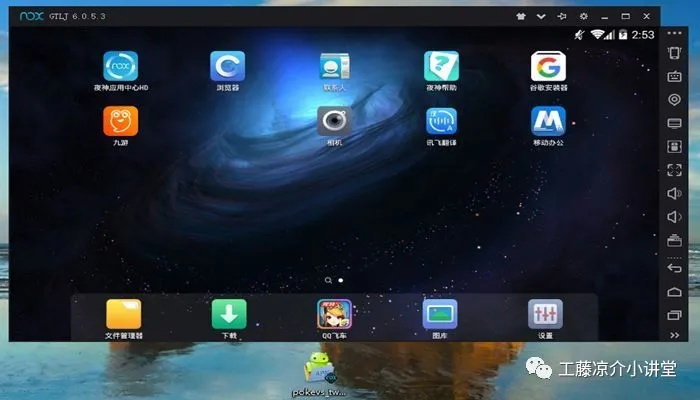
Task: Open the 设置 settings app in dock
Action: (545, 314)
